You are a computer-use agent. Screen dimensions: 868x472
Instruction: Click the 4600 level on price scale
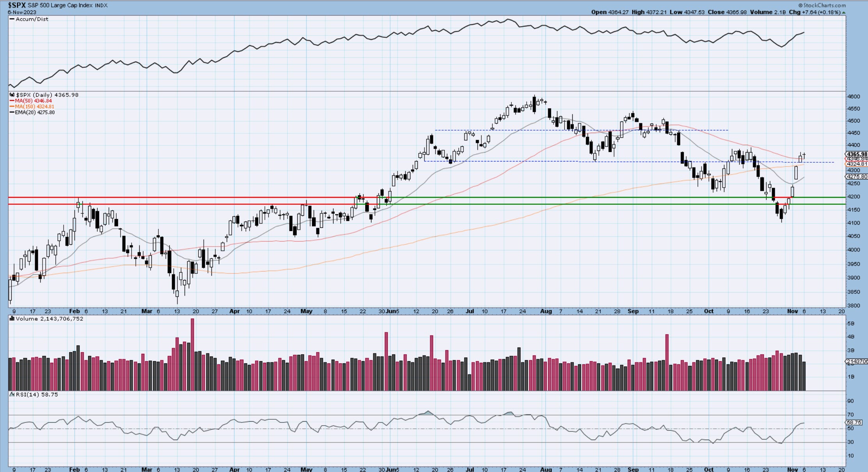[853, 96]
